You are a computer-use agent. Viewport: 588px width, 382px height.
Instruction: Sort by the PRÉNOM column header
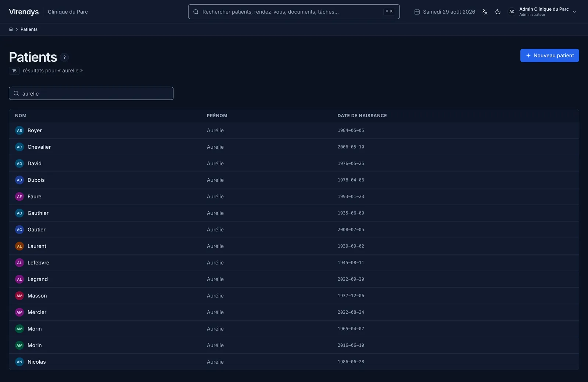217,116
